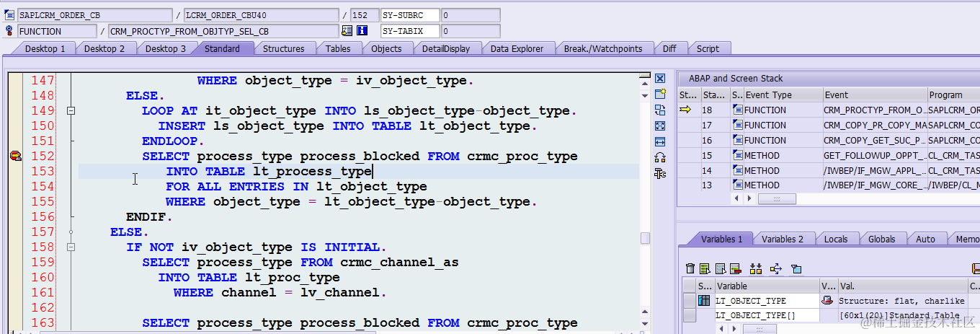This screenshot has width=980, height=334.
Task: Switch to Desktop 3 tab
Action: click(x=165, y=48)
